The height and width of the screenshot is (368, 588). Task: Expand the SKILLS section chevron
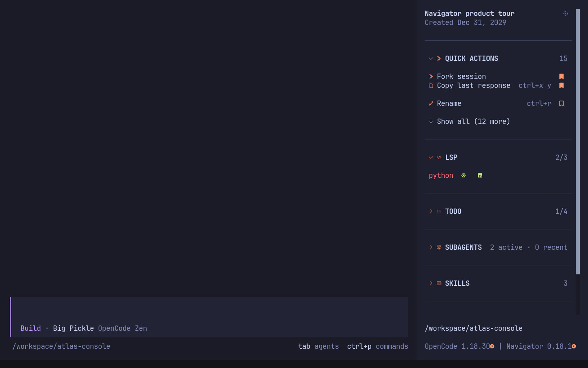point(431,283)
